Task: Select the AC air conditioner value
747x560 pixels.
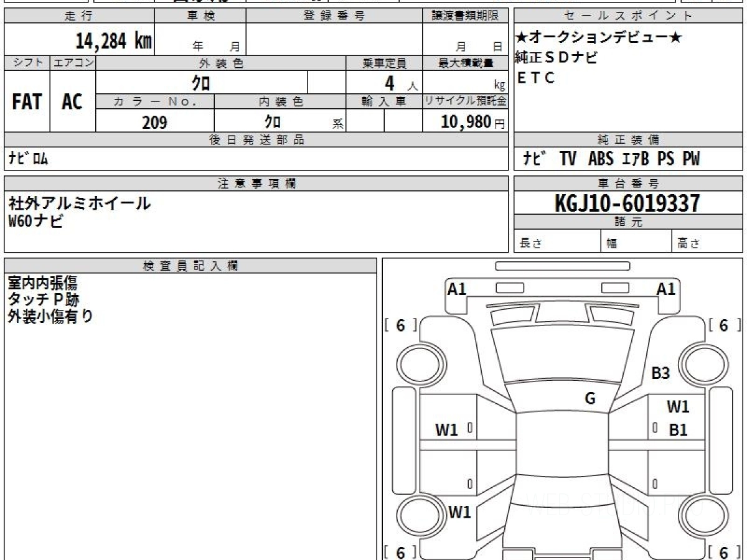Action: [x=72, y=101]
